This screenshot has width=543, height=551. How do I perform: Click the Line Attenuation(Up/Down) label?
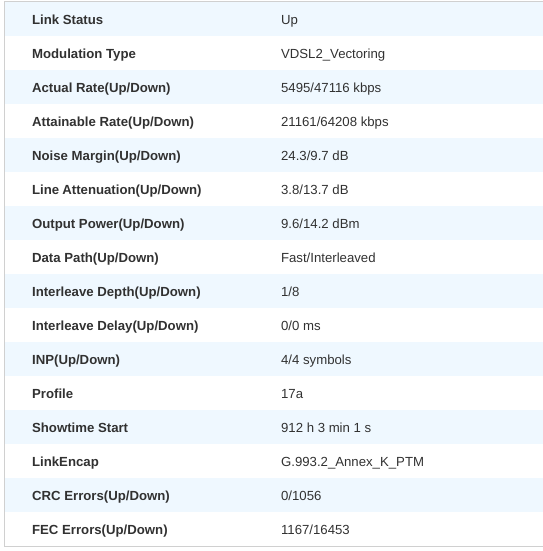click(117, 190)
